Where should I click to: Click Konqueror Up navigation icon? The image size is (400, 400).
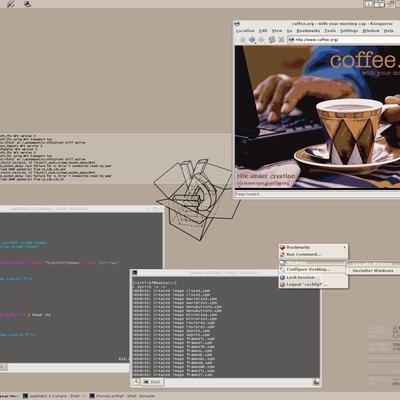242,40
